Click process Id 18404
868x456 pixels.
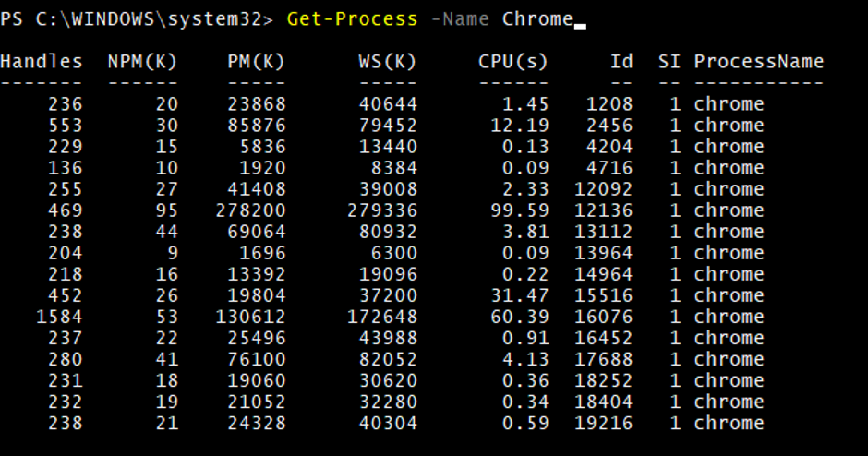(603, 402)
